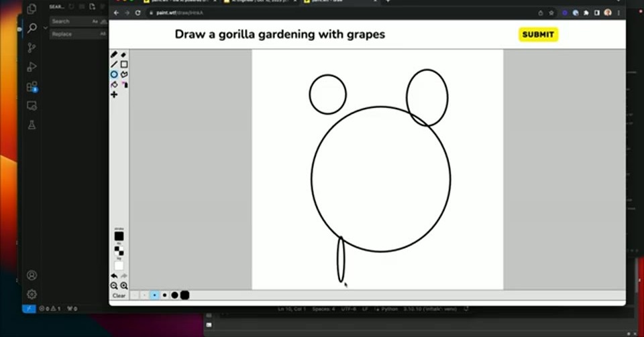This screenshot has height=337, width=644.
Task: Focus the paint.wtf address bar
Action: [x=341, y=13]
